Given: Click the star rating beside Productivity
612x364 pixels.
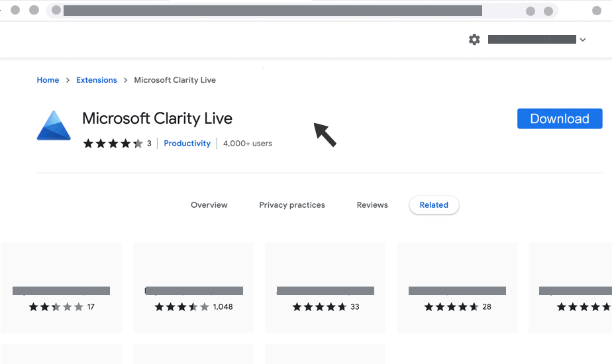Looking at the screenshot, I should 113,144.
